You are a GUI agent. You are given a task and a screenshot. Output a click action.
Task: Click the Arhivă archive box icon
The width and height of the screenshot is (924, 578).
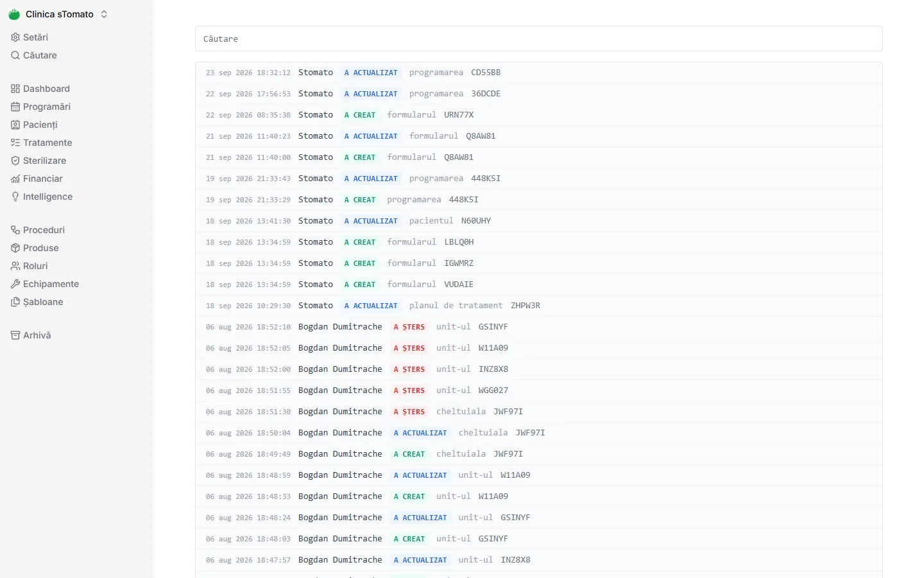[15, 335]
